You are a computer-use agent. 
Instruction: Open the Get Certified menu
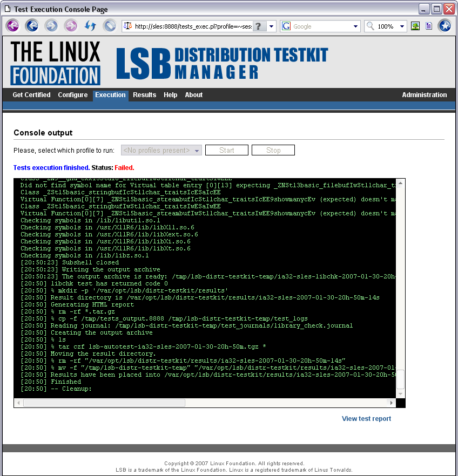tap(31, 95)
